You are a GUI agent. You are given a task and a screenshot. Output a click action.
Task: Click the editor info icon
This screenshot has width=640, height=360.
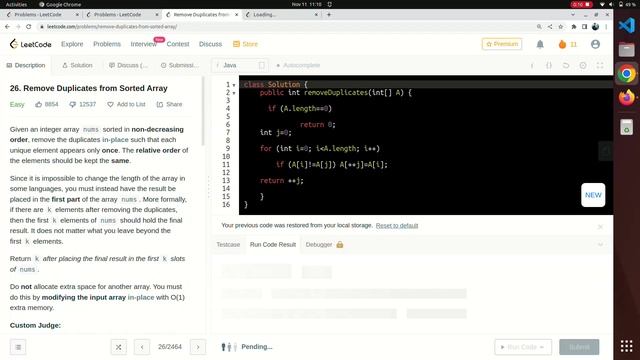[532, 65]
